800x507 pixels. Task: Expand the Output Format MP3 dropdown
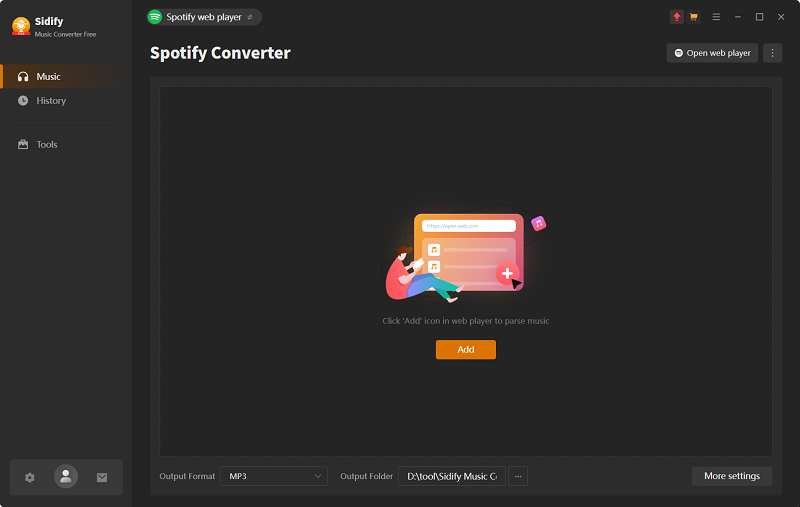click(x=274, y=476)
